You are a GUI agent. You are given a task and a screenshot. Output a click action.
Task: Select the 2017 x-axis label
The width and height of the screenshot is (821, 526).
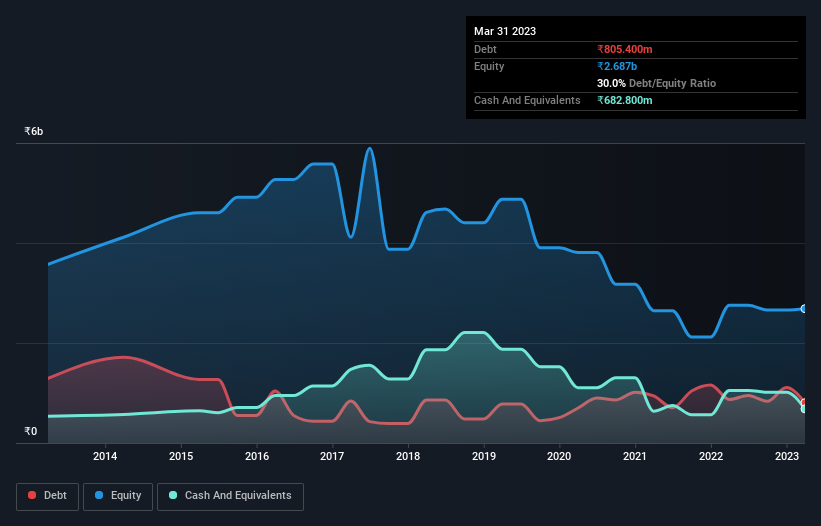coord(332,457)
